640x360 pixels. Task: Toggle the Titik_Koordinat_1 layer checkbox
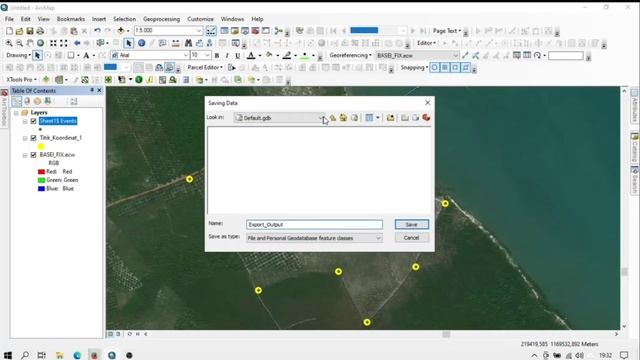[33, 138]
